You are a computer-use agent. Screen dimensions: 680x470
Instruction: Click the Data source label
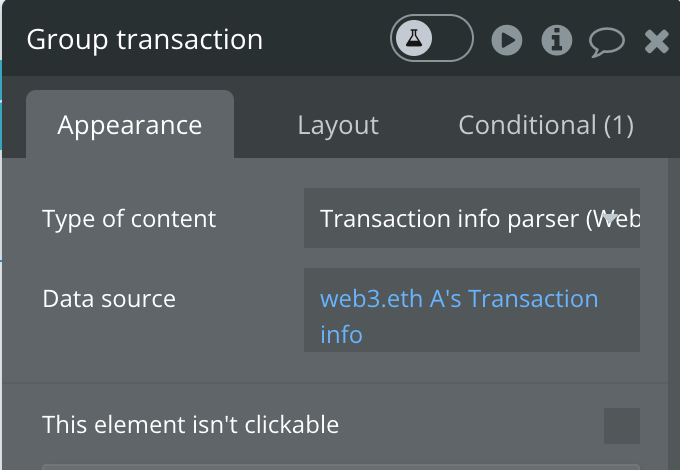click(x=109, y=299)
